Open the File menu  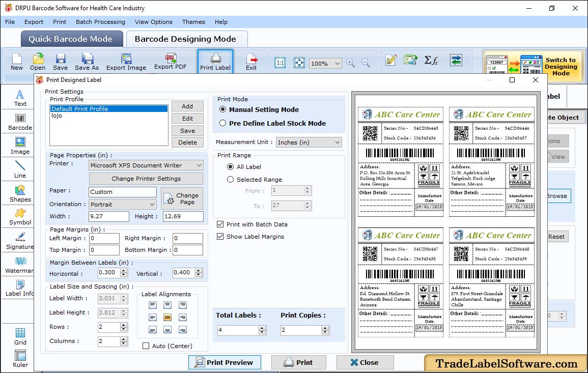(10, 22)
